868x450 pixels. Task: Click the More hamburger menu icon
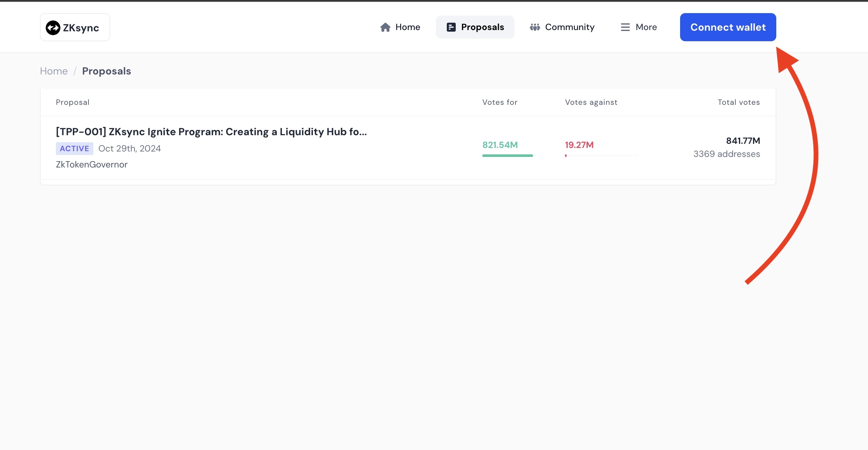tap(625, 27)
